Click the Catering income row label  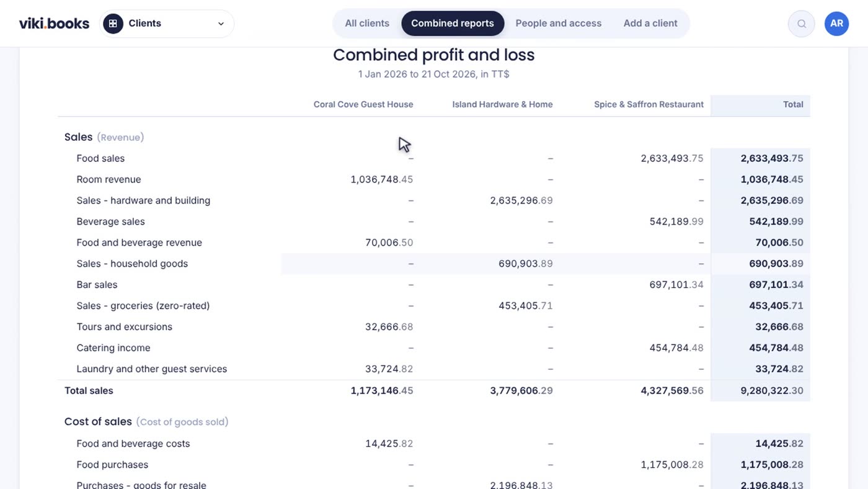click(x=113, y=348)
